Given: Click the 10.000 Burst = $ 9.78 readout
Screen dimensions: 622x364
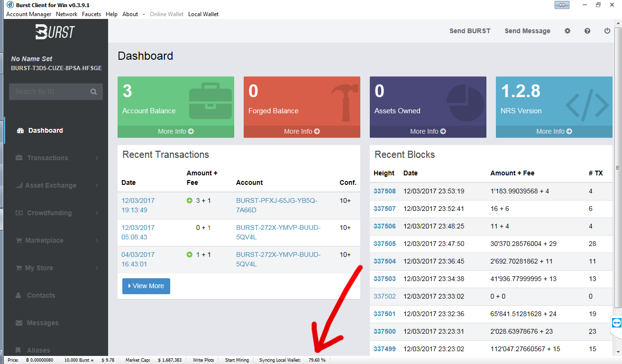Looking at the screenshot, I should (89, 360).
